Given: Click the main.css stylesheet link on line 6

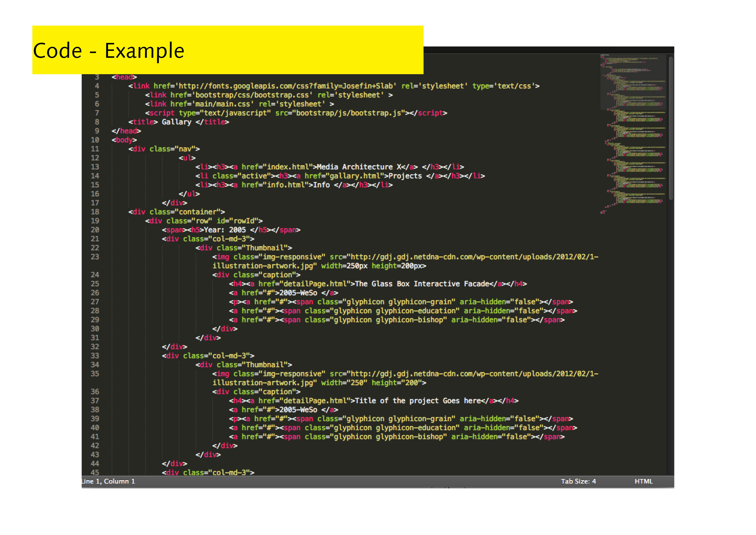Looking at the screenshot, I should pyautogui.click(x=223, y=104).
